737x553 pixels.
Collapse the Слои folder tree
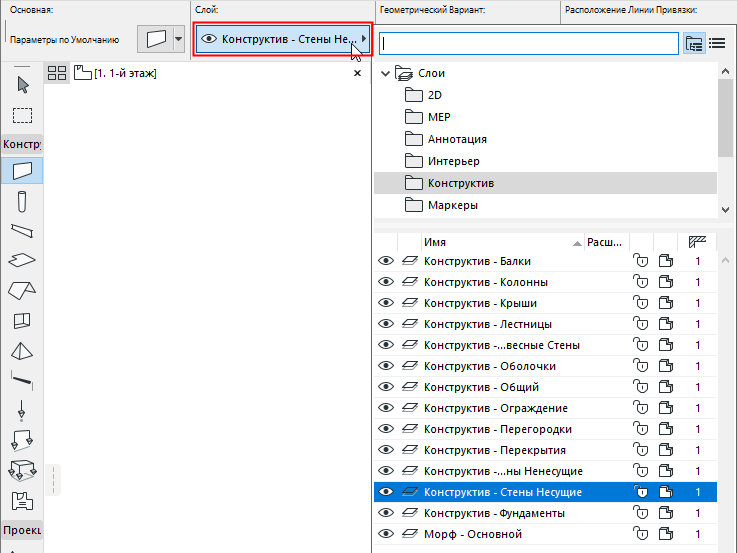[x=385, y=73]
